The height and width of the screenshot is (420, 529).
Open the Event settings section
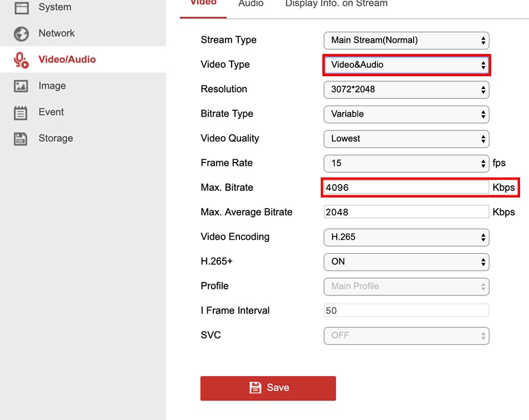(x=83, y=112)
